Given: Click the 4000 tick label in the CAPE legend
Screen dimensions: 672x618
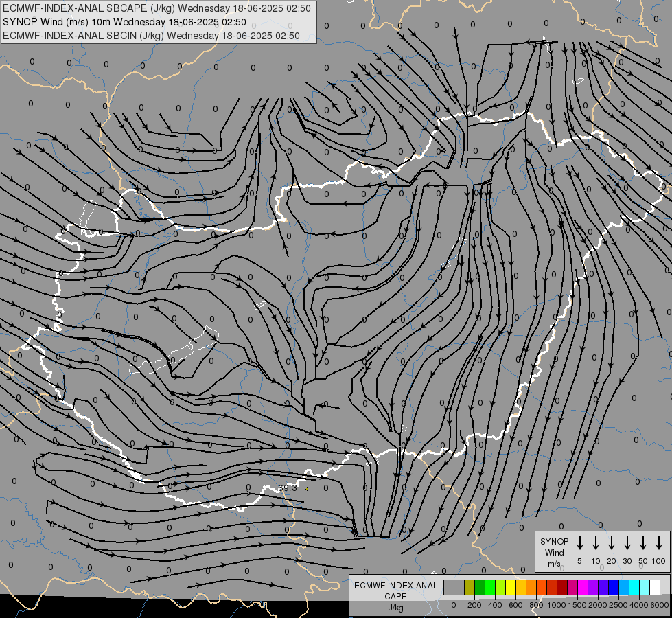Looking at the screenshot, I should 639,605.
